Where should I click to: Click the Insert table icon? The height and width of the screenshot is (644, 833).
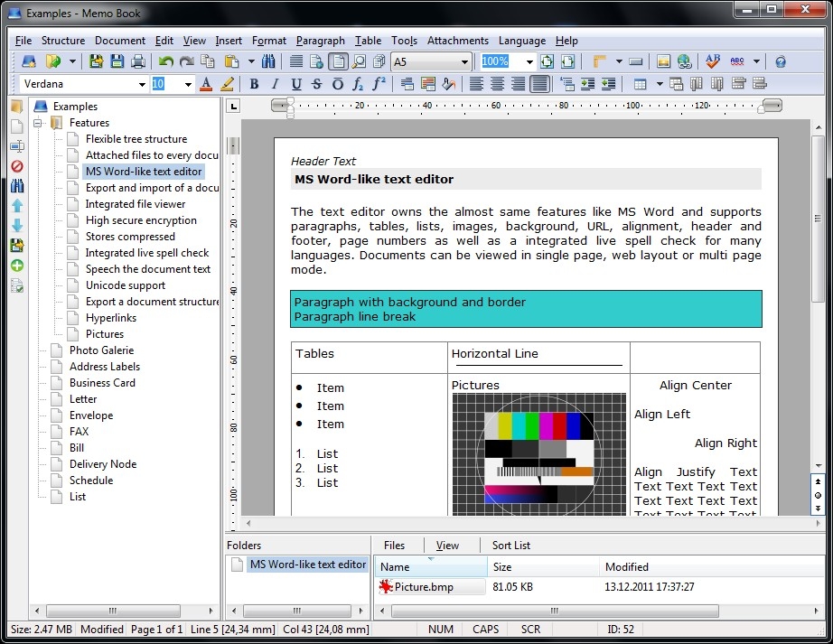coord(641,84)
